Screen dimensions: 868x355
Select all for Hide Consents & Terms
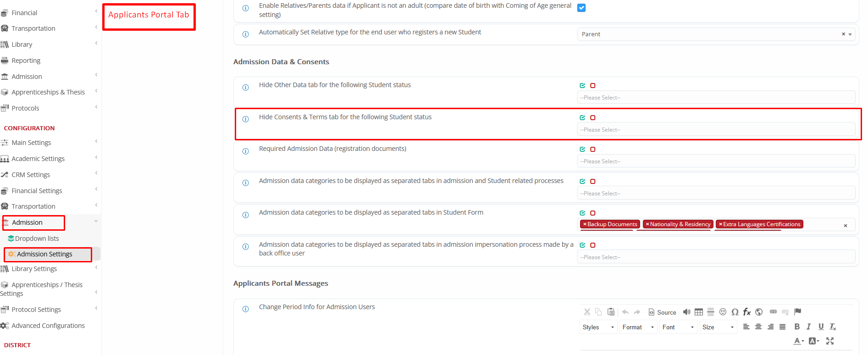click(x=582, y=118)
